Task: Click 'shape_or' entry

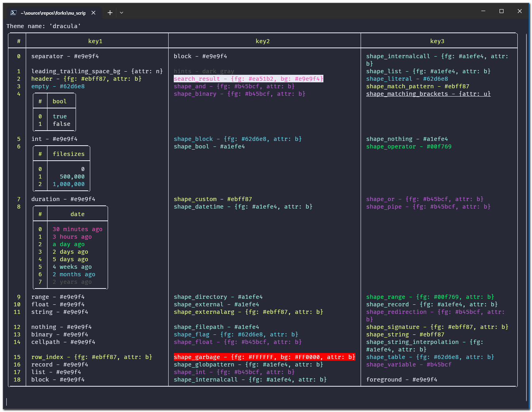Action: tap(425, 199)
